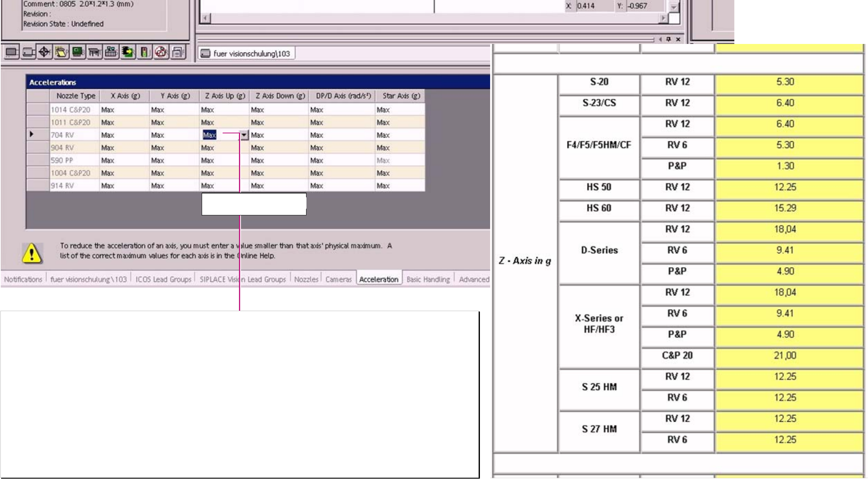Image resolution: width=868 pixels, height=479 pixels.
Task: Click the green circuit board icon
Action: point(78,52)
